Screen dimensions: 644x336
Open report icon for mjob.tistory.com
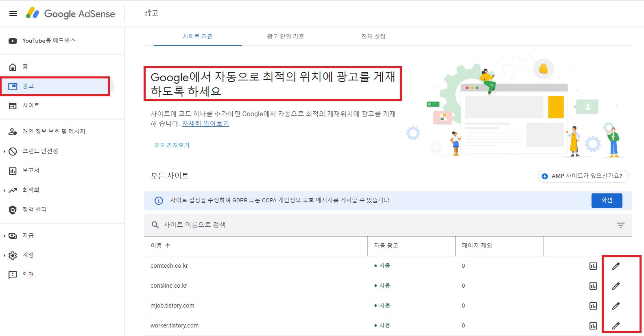click(593, 306)
